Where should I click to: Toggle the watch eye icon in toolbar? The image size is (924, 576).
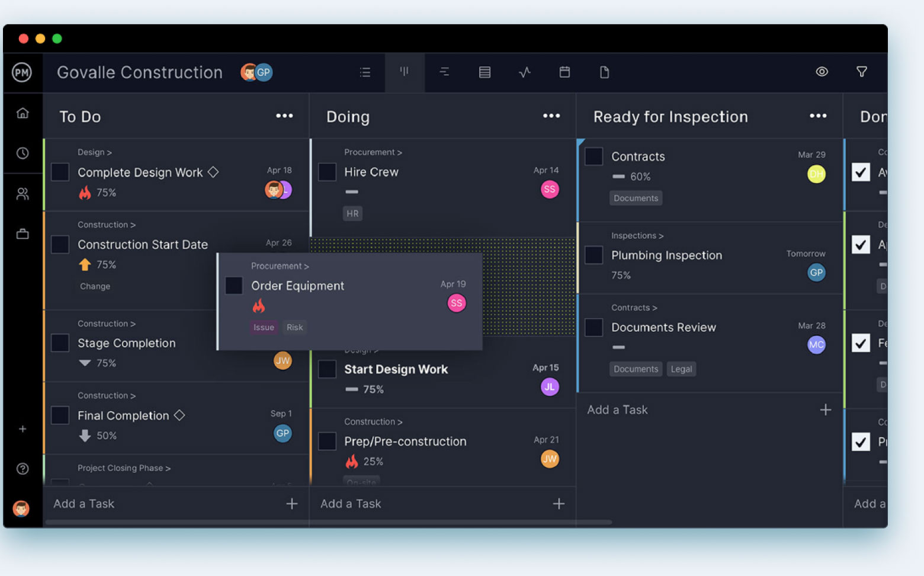pos(822,72)
